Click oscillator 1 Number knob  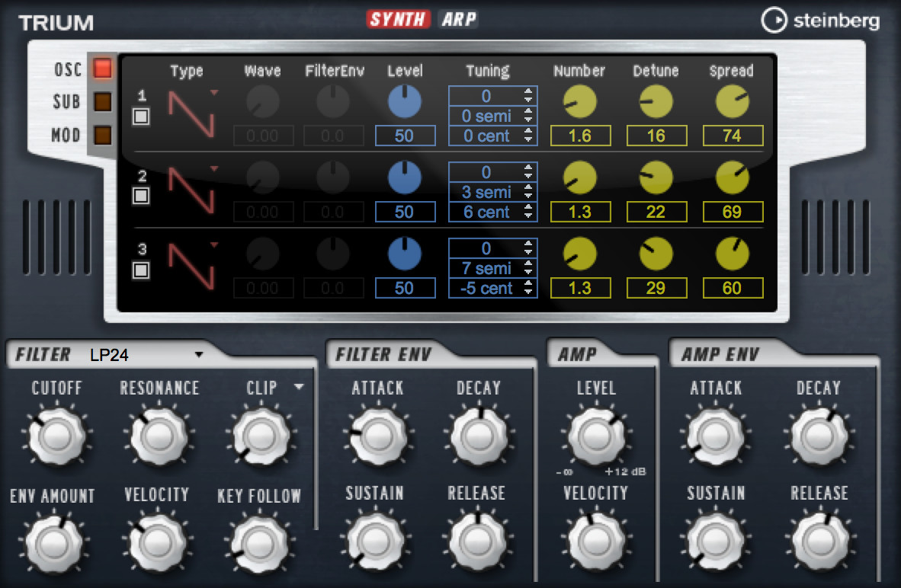pos(580,101)
